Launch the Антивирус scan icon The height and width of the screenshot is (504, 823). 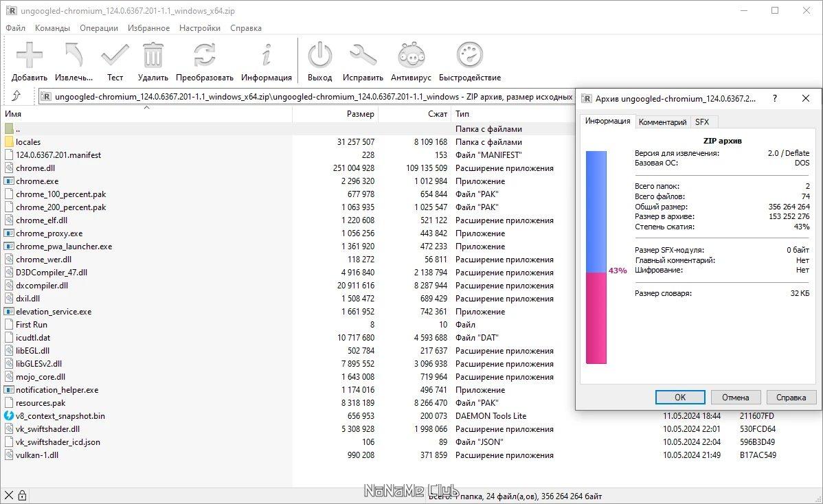tap(411, 55)
